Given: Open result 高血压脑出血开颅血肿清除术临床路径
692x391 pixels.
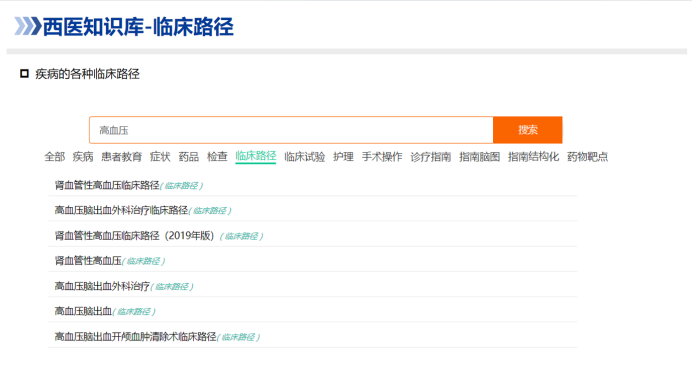Looking at the screenshot, I should click(x=135, y=337).
